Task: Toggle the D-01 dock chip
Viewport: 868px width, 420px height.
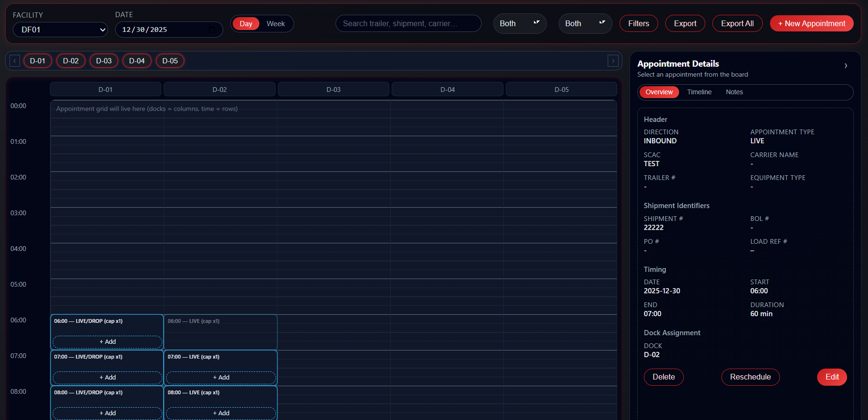Action: click(38, 61)
